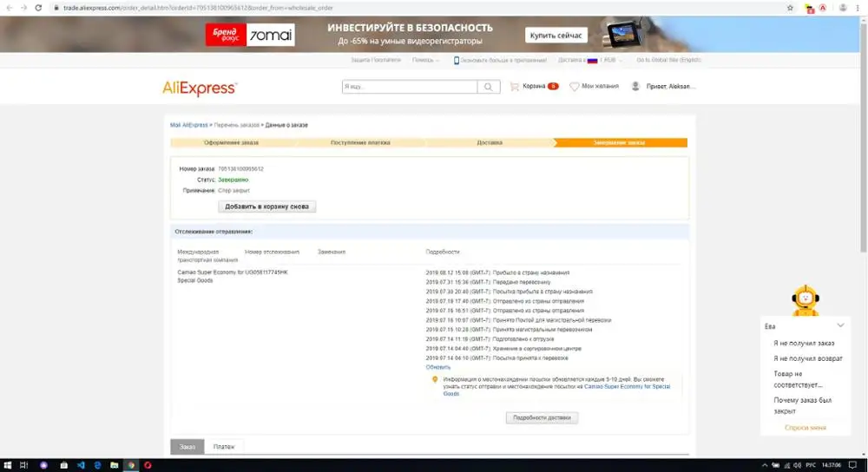The width and height of the screenshot is (868, 472).
Task: Click the orange location pin icon
Action: (x=435, y=379)
